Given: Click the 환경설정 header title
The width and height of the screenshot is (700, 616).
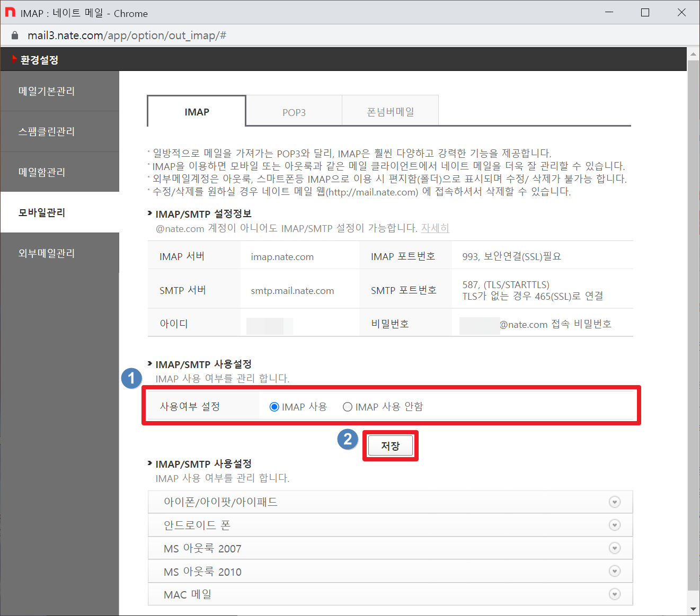Looking at the screenshot, I should pos(39,60).
